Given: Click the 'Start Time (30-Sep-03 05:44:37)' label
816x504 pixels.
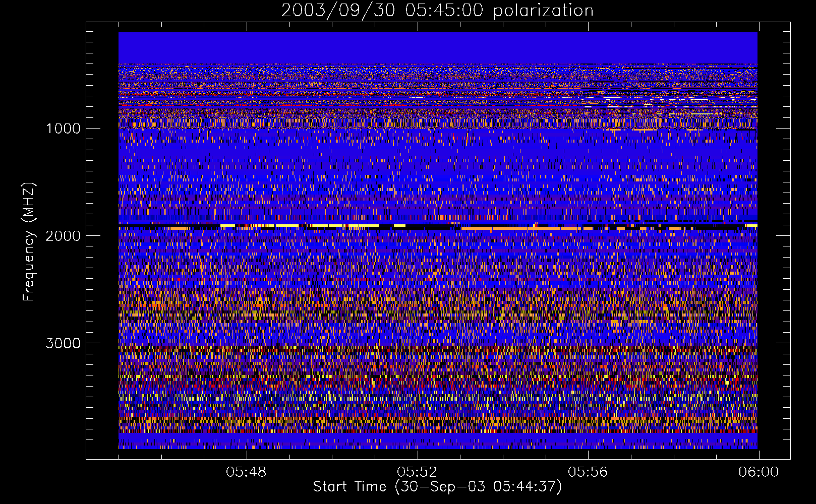Looking at the screenshot, I should pyautogui.click(x=437, y=487).
